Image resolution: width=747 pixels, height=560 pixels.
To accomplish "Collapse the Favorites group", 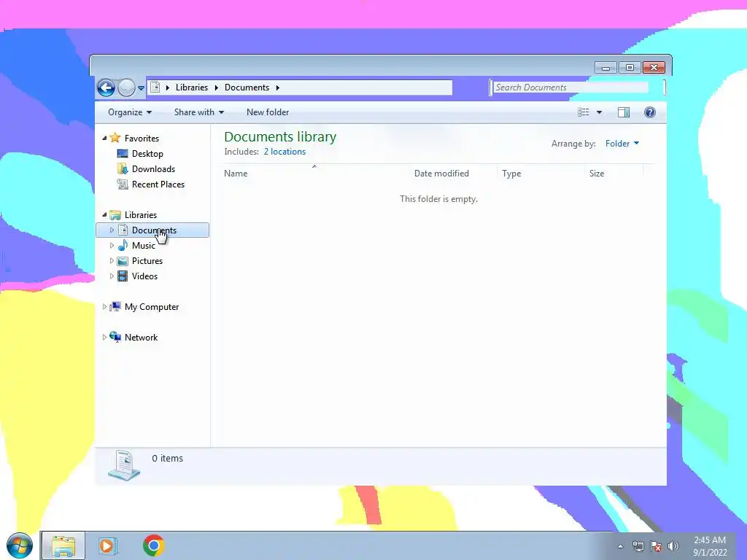I will (104, 138).
